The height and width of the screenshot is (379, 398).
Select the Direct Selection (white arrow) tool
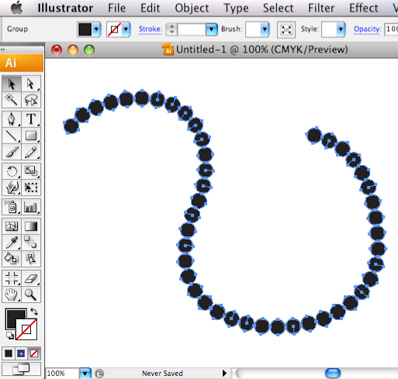pos(31,84)
